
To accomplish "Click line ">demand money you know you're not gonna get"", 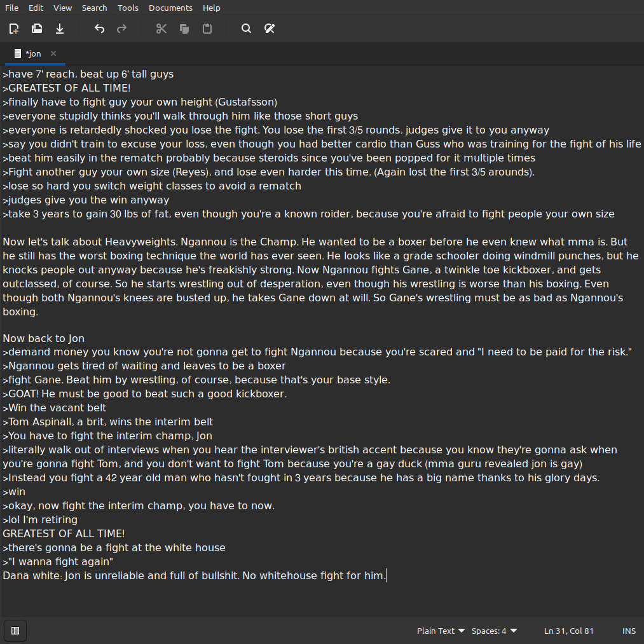I will [317, 352].
